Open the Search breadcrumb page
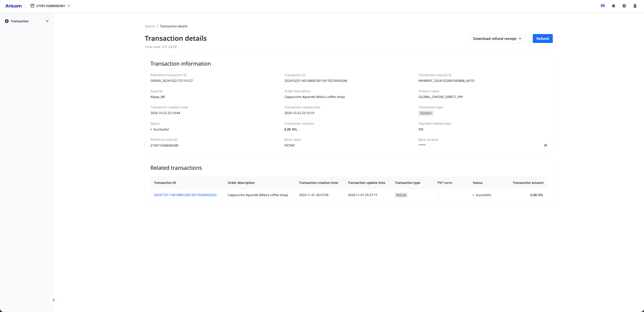The image size is (644, 312). pos(149,26)
